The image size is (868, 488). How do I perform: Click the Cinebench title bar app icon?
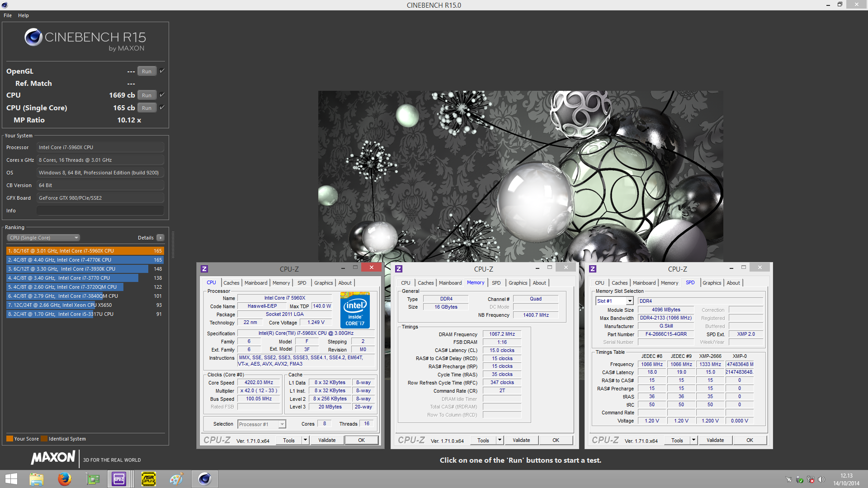click(x=5, y=5)
